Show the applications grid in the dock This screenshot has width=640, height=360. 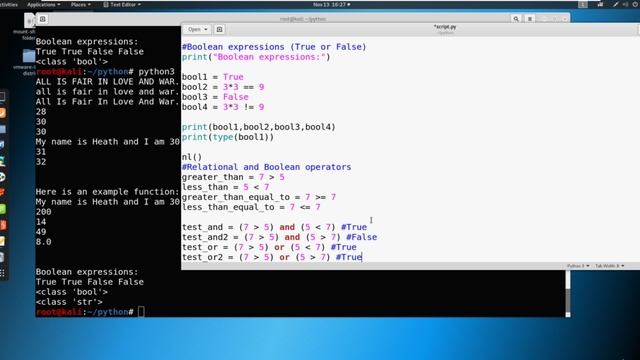point(2,273)
